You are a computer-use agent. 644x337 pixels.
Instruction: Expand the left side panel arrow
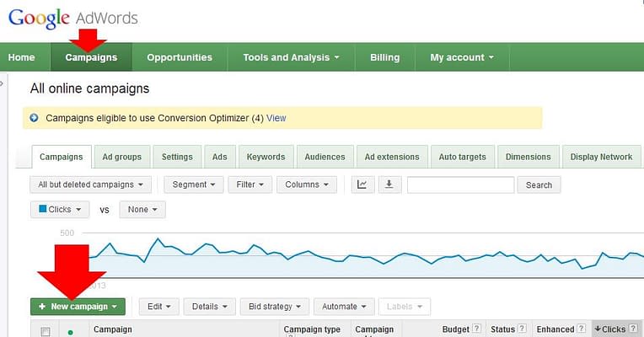click(2, 83)
